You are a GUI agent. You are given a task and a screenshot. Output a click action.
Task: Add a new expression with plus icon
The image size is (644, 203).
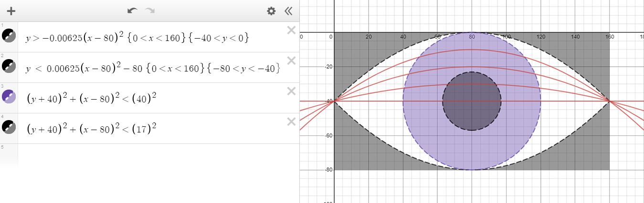(11, 11)
